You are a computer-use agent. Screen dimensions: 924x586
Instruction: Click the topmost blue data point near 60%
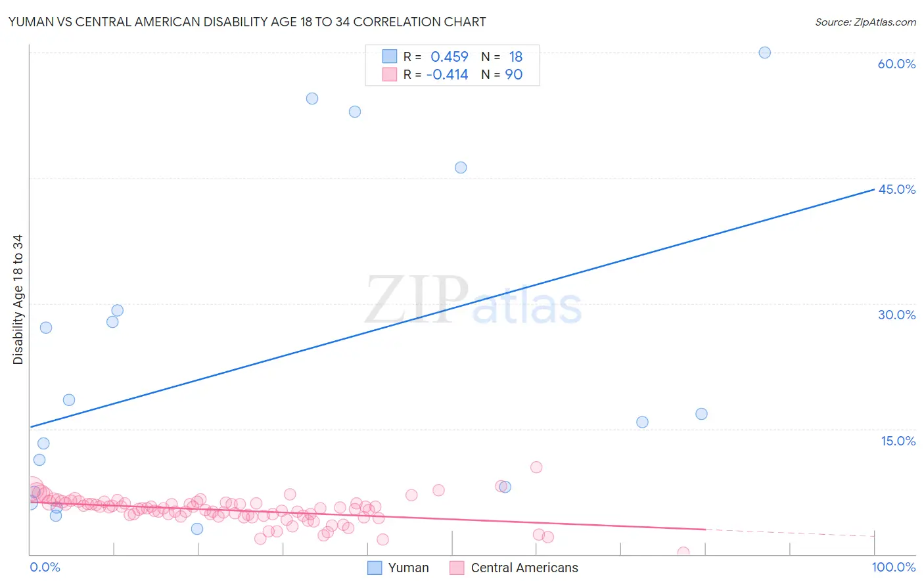[765, 53]
